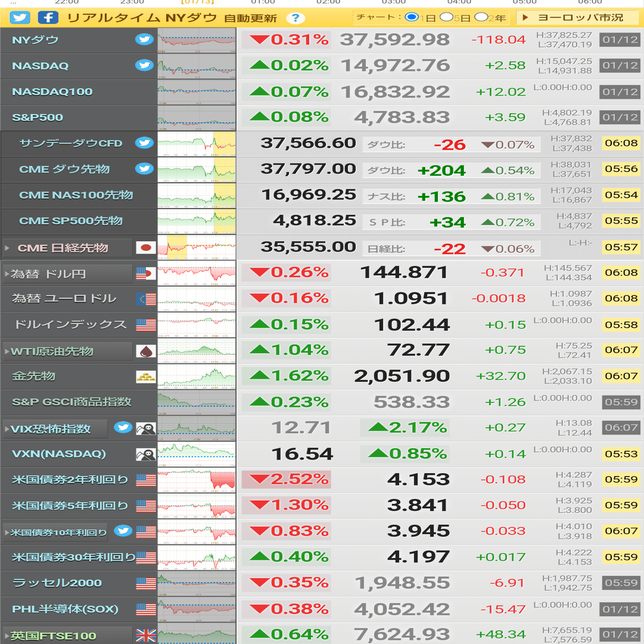This screenshot has height=644, width=644.
Task: Click oil drop icon for WTI原油先物
Action: (146, 351)
